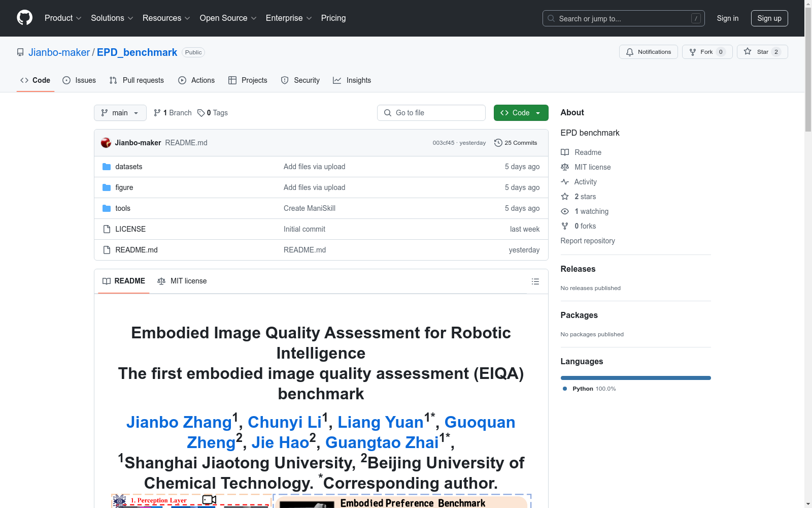Image resolution: width=812 pixels, height=508 pixels.
Task: Expand the Open Source menu
Action: (x=228, y=18)
